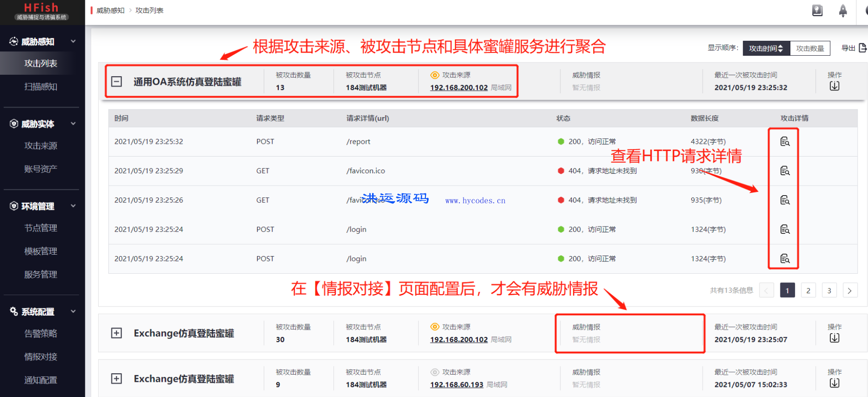This screenshot has width=868, height=397.
Task: Open 告警策略 menu item
Action: click(x=41, y=334)
